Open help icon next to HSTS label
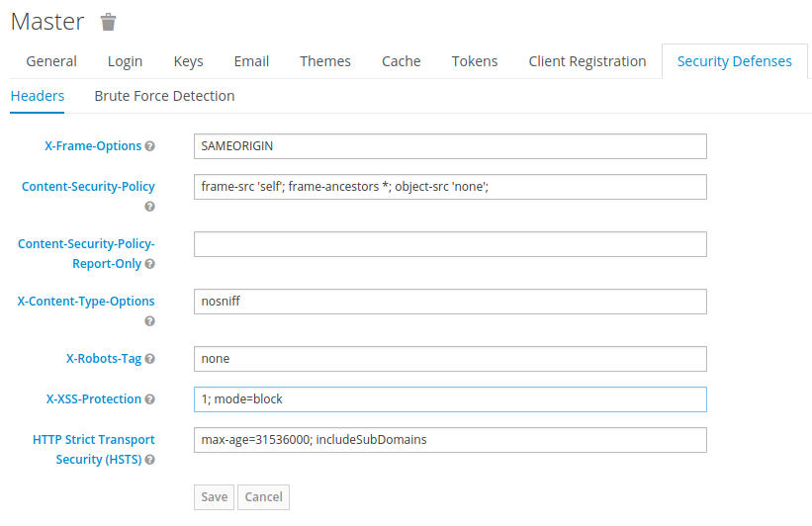The width and height of the screenshot is (812, 526). [x=149, y=460]
